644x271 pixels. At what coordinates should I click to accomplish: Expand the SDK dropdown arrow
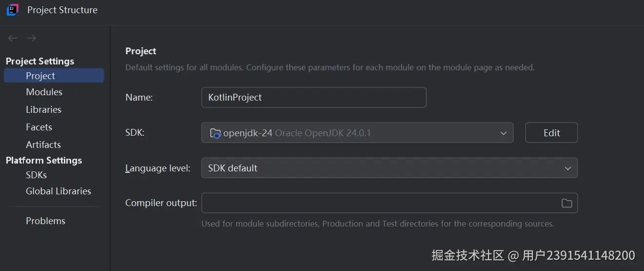click(x=504, y=133)
